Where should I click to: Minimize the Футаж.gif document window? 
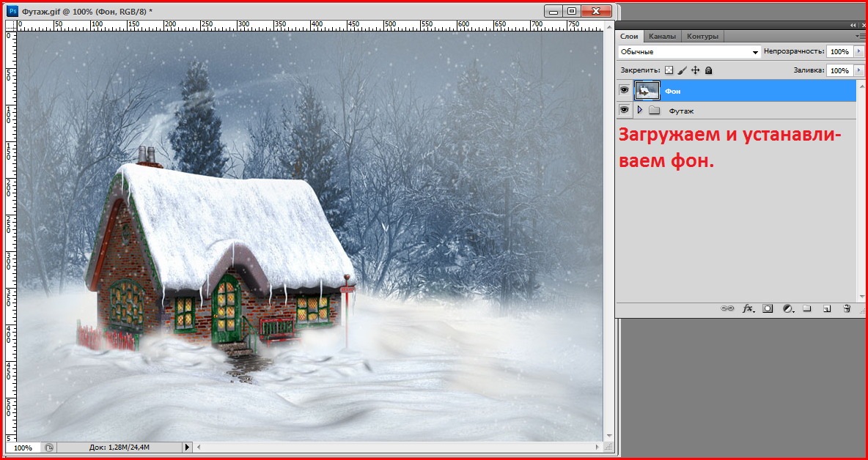point(552,10)
